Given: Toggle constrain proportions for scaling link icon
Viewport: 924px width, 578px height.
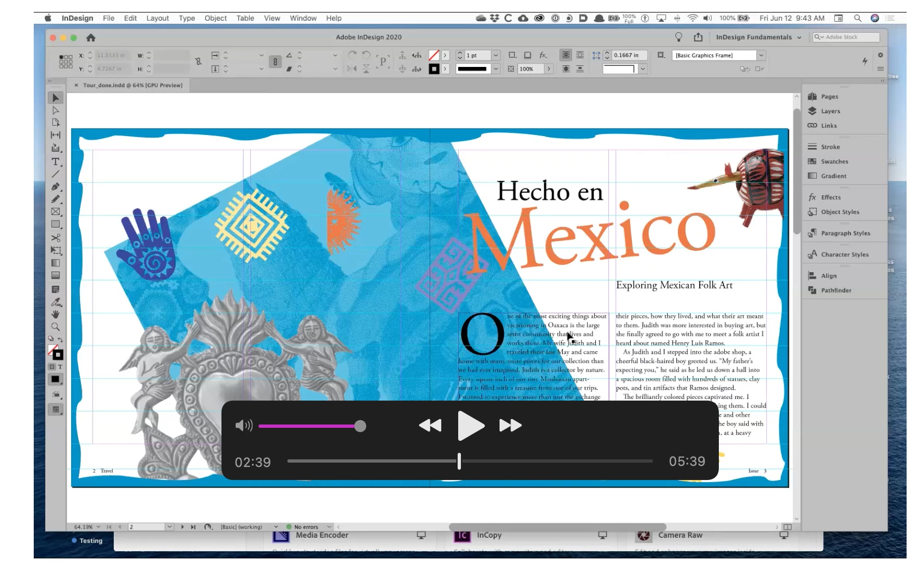Looking at the screenshot, I should pyautogui.click(x=275, y=62).
